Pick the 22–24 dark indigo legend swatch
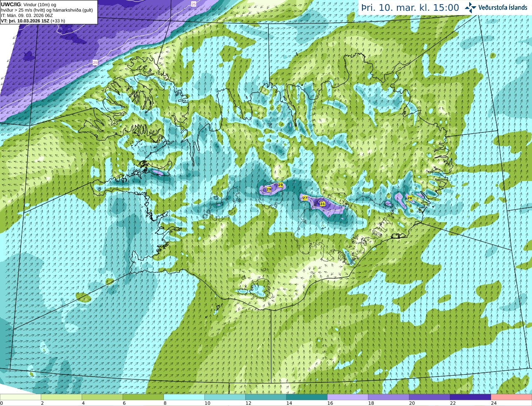Image resolution: width=532 pixels, height=406 pixels. point(470,397)
